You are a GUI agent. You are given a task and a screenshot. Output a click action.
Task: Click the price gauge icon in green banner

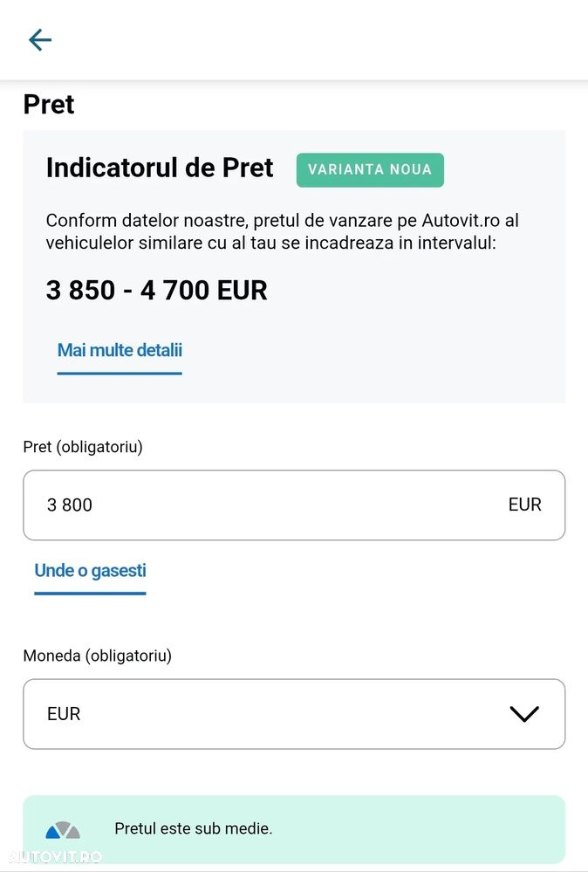click(x=63, y=830)
